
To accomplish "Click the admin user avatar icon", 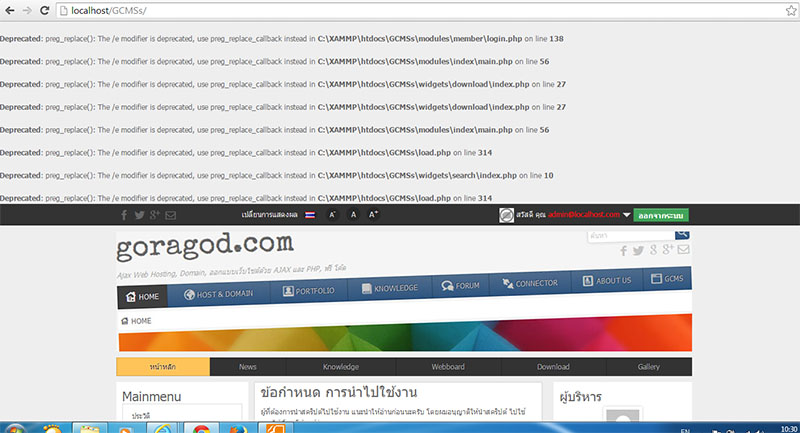I will (x=506, y=215).
